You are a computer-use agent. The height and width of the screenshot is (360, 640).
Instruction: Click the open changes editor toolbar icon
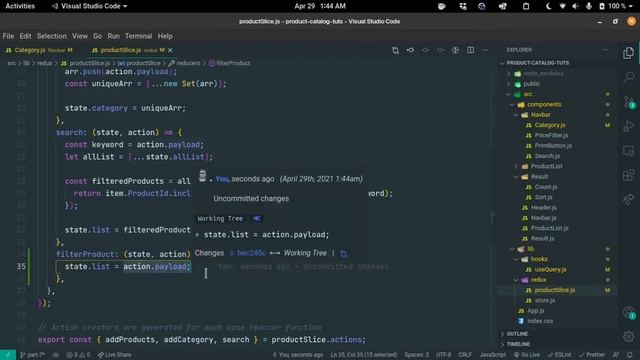[x=395, y=50]
